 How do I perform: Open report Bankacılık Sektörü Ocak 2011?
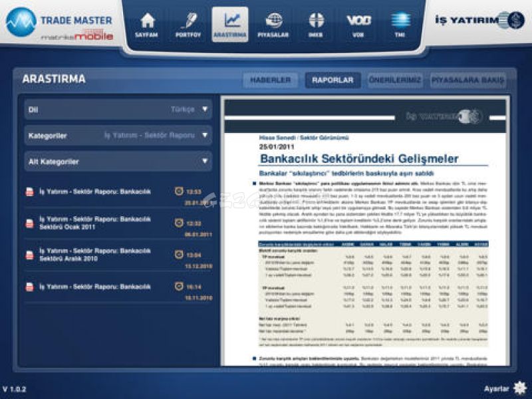(x=118, y=223)
